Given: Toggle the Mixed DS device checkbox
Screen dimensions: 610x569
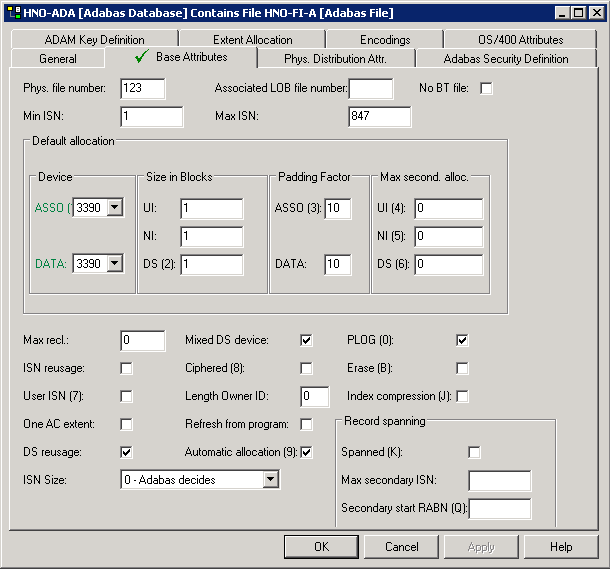Looking at the screenshot, I should tap(307, 340).
